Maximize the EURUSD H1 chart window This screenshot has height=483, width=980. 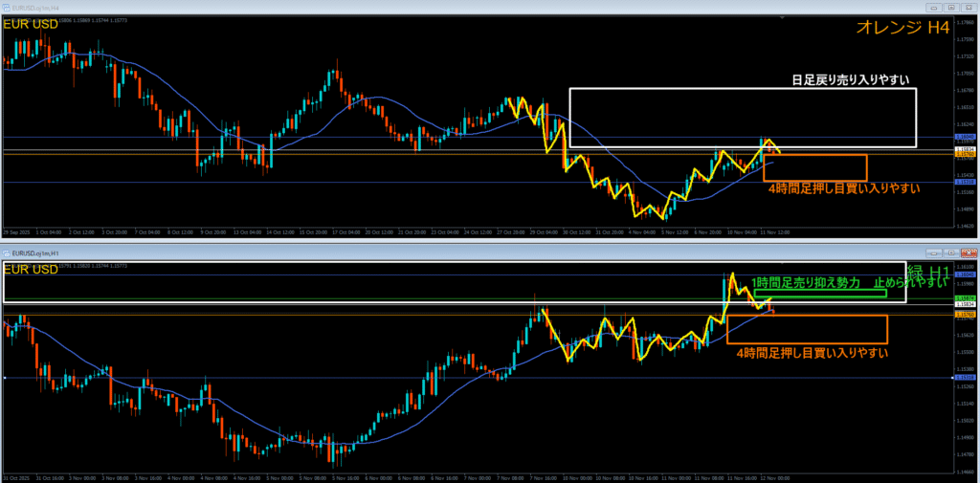tap(951, 253)
